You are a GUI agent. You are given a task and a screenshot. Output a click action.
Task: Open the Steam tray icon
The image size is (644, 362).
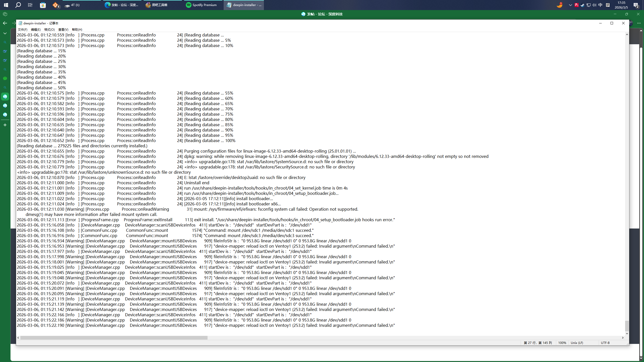coord(582,5)
